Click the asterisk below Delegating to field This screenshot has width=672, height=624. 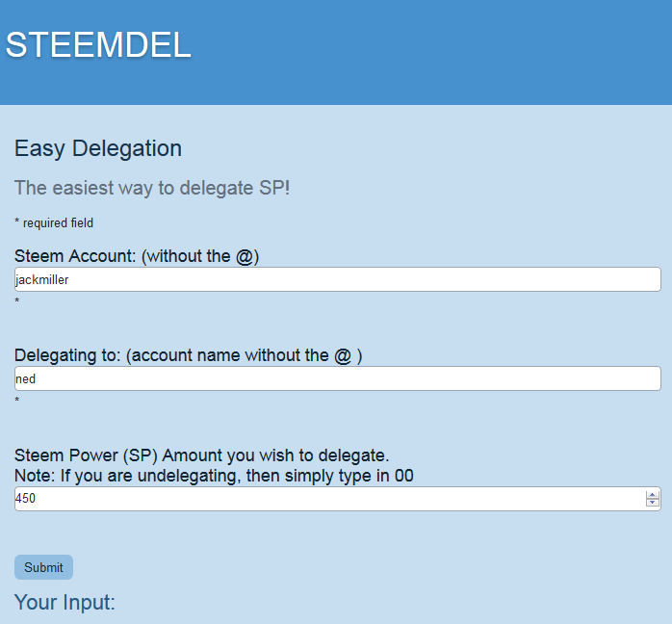17,400
